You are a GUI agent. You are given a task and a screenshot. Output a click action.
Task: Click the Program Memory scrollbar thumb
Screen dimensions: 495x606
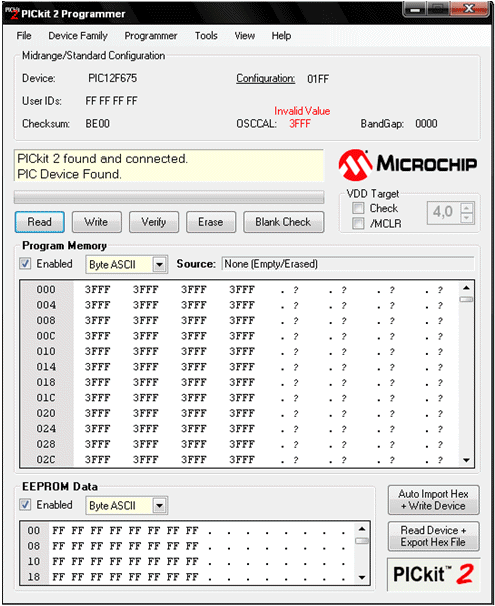(x=466, y=299)
